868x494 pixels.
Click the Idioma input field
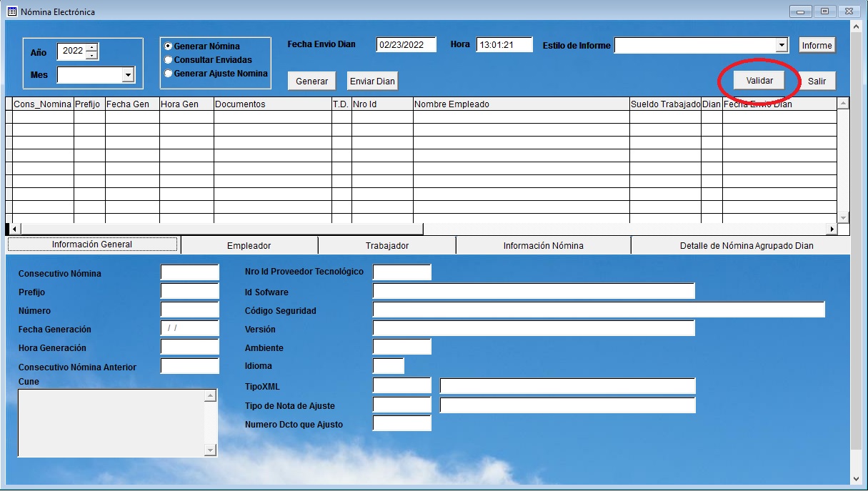(x=389, y=365)
